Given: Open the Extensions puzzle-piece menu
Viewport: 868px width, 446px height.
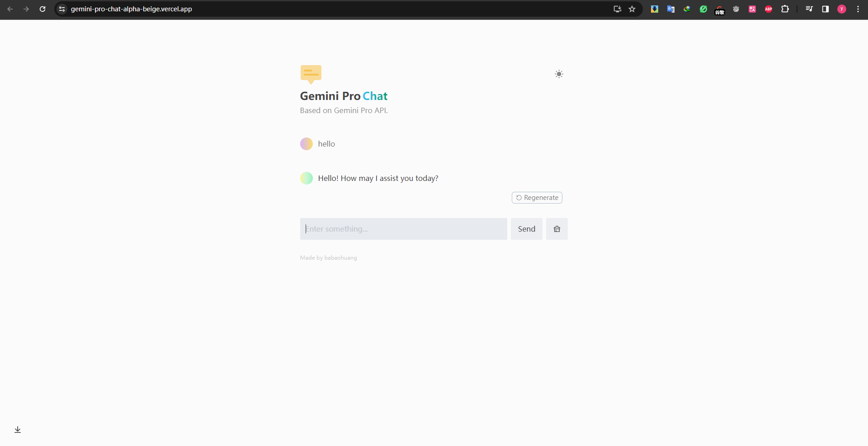Looking at the screenshot, I should click(x=785, y=9).
